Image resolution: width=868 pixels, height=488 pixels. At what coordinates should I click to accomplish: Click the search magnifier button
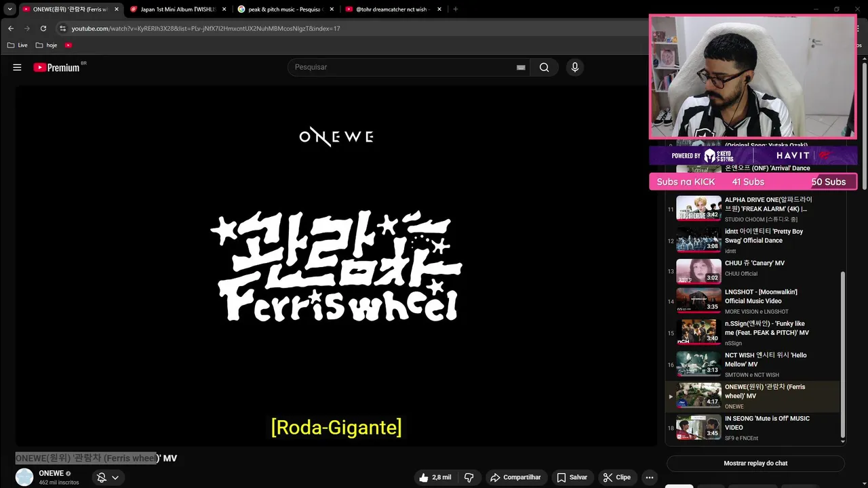[544, 67]
